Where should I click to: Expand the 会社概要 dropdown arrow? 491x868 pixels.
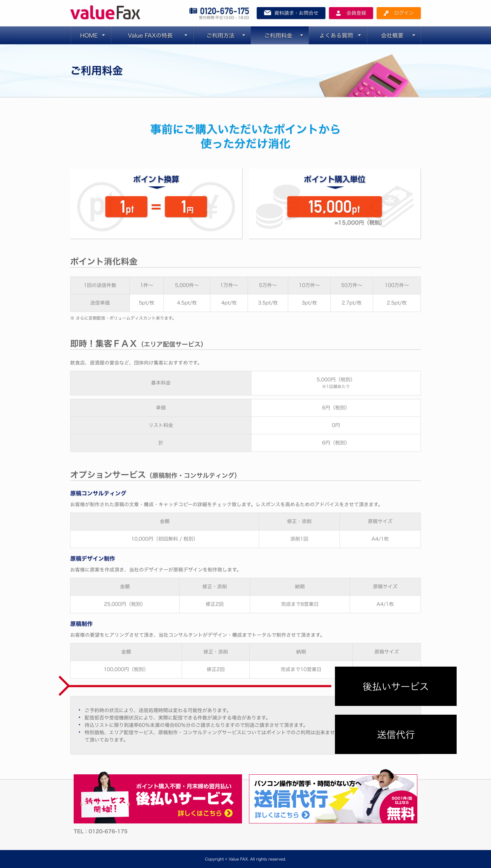click(x=414, y=35)
